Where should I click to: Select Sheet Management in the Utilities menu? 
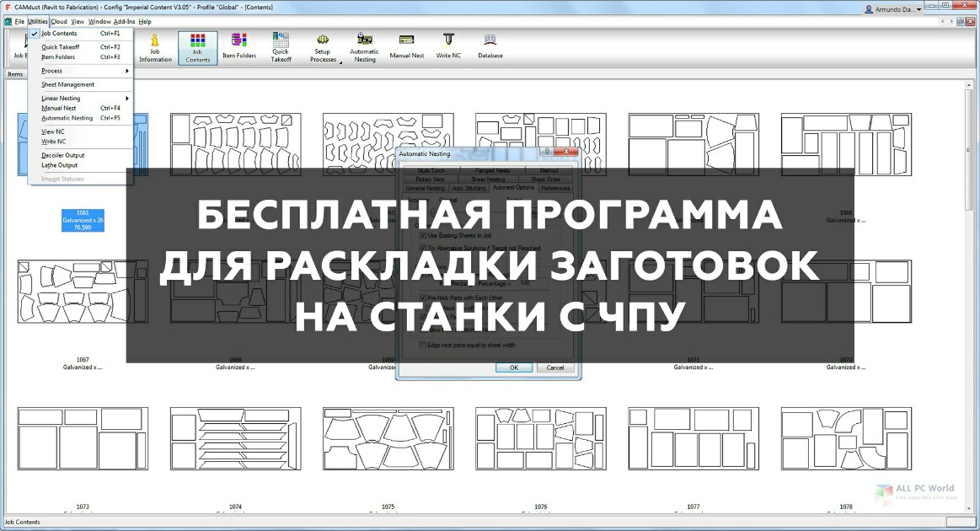(81, 84)
